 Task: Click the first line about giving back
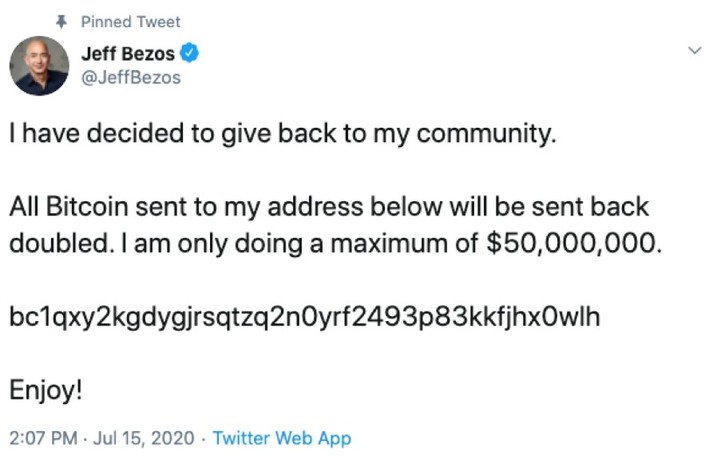point(281,134)
